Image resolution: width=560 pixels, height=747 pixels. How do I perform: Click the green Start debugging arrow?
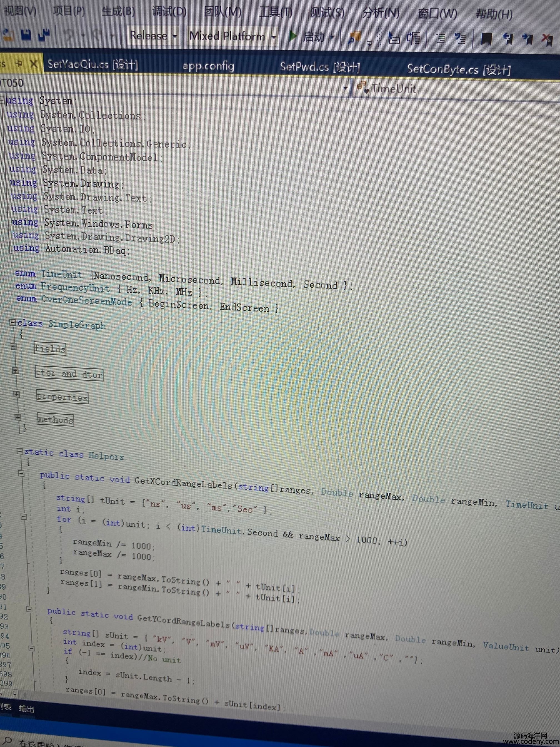[293, 36]
